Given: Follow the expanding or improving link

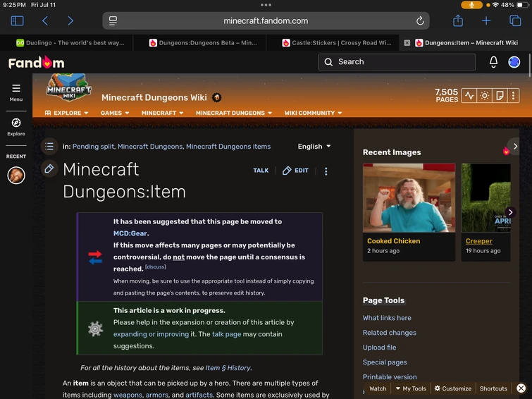Looking at the screenshot, I should tap(151, 334).
